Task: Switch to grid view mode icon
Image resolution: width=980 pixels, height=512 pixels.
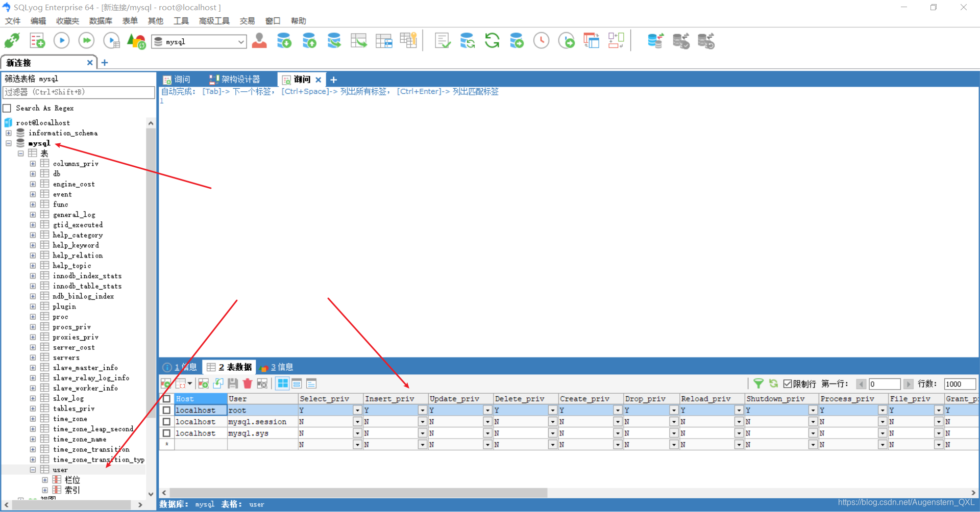Action: [x=283, y=383]
